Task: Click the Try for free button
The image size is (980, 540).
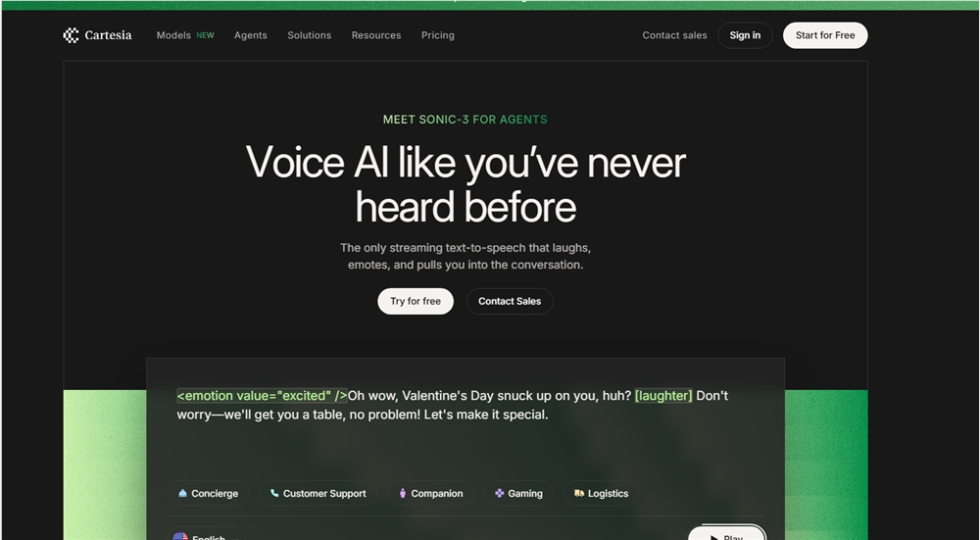Action: 416,301
